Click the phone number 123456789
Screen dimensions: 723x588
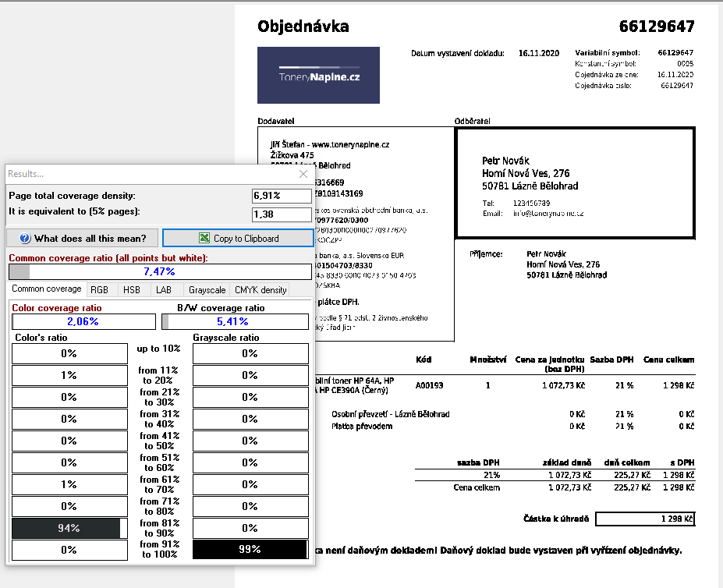click(x=531, y=203)
